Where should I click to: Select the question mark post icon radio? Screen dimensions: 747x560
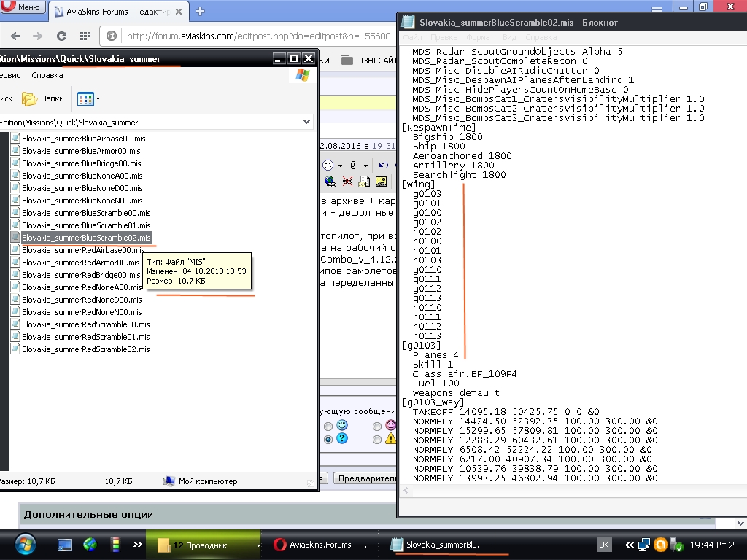328,439
